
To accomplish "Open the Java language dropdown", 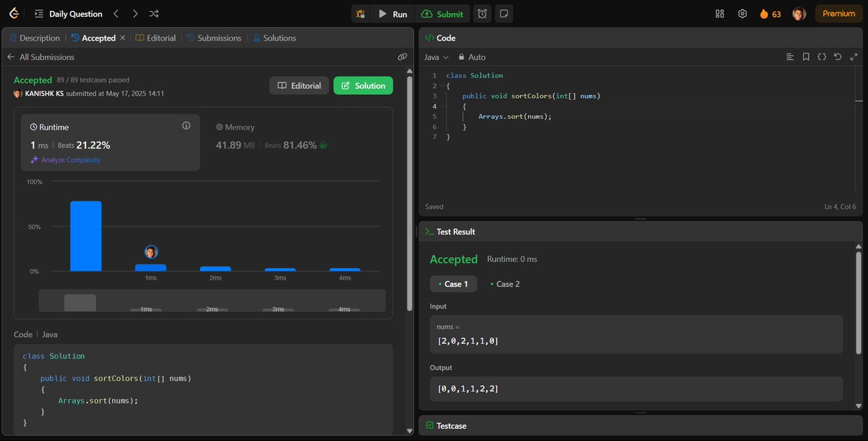I will (x=436, y=57).
